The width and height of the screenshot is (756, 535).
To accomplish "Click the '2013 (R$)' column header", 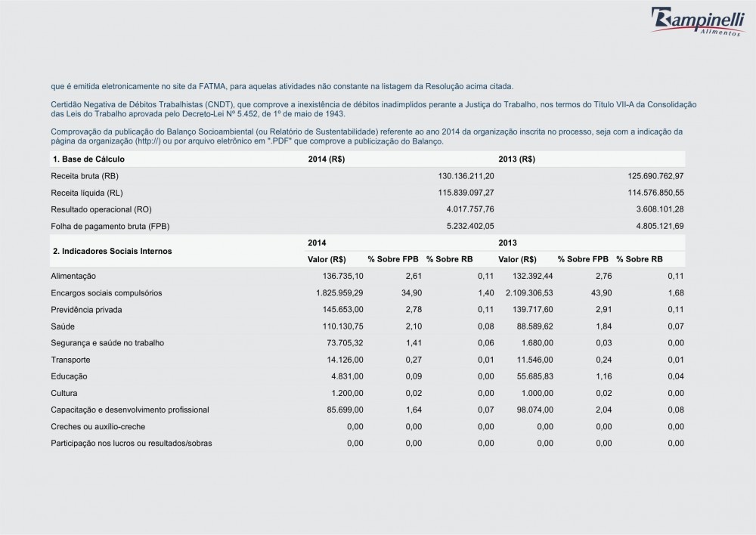I will click(517, 159).
